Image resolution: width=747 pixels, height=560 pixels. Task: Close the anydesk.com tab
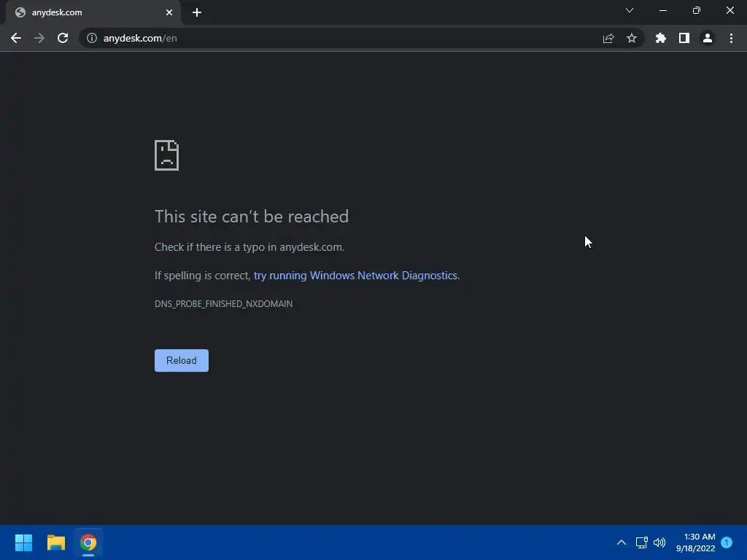[169, 12]
